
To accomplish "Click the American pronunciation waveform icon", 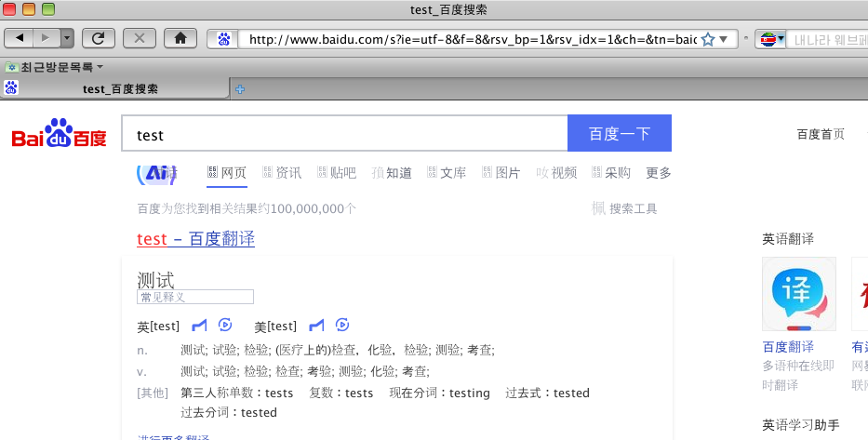I will [316, 326].
